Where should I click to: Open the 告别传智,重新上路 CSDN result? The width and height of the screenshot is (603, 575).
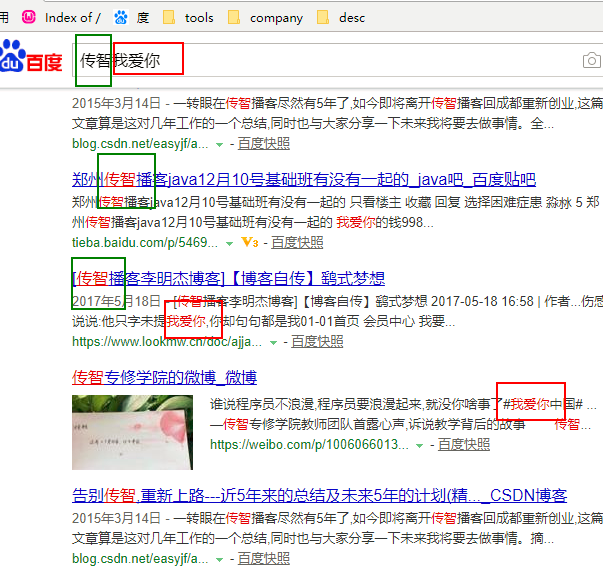[320, 495]
